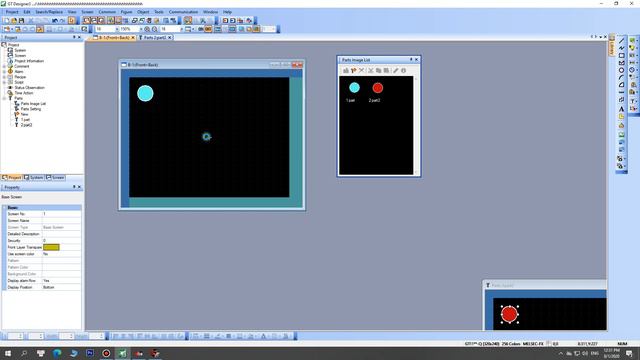Click the new part icon in Parts Image List toolbar

click(x=353, y=71)
